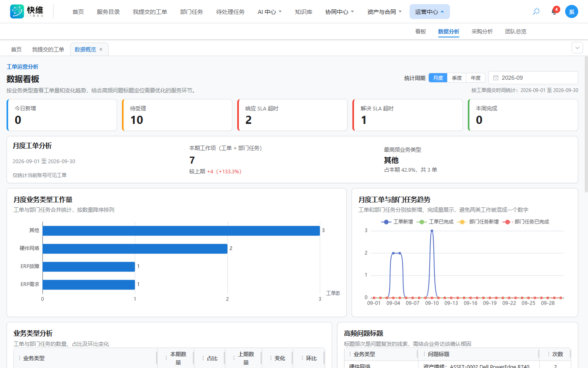This screenshot has width=588, height=368.
Task: Click the 工单运营分析 breadcrumb link
Action: tap(22, 67)
